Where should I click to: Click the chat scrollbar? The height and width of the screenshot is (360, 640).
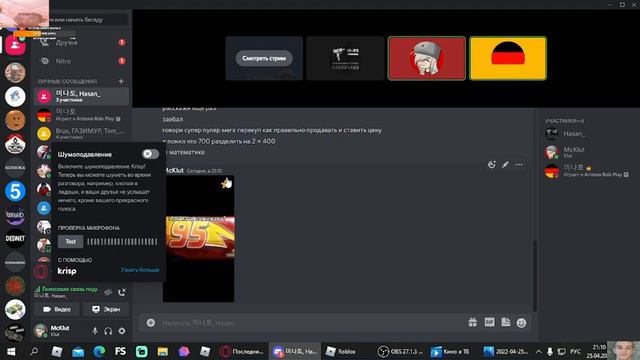(534, 276)
